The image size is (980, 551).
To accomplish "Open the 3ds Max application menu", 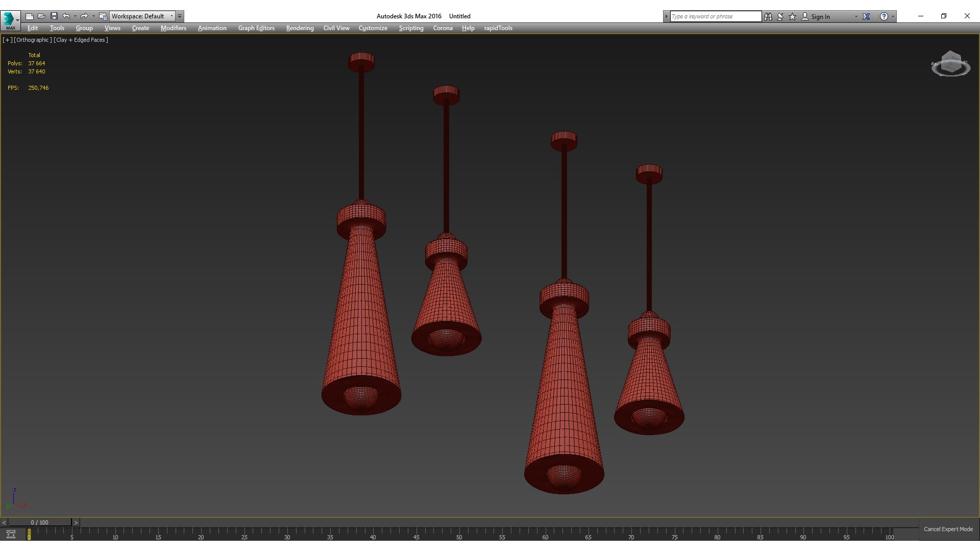I will click(x=10, y=20).
